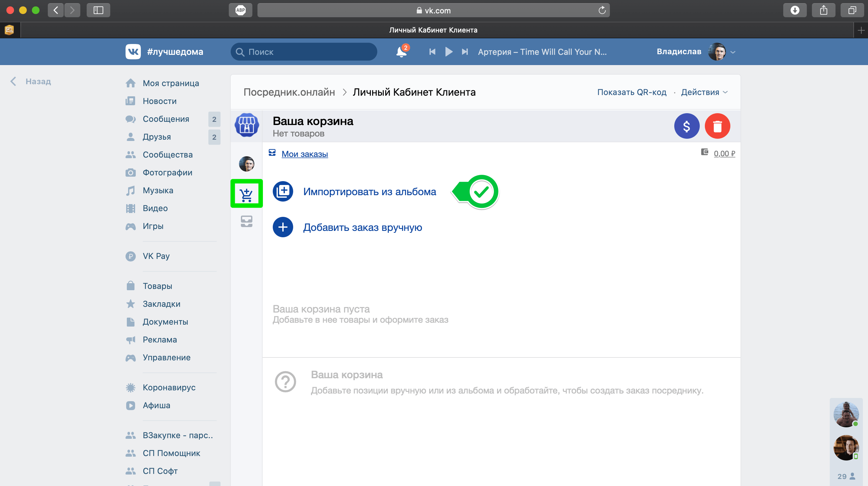
Task: Open the Мои заказы link
Action: (x=305, y=154)
